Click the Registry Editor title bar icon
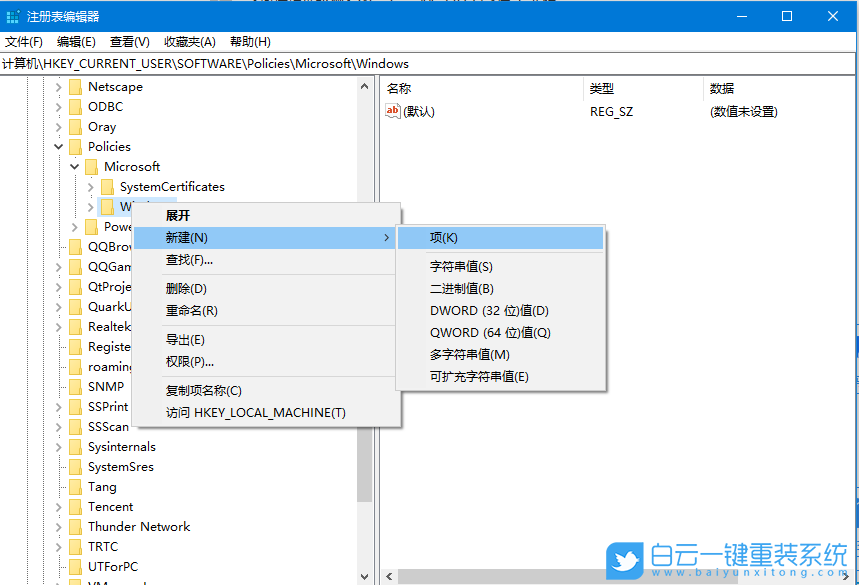859x585 pixels. (x=13, y=15)
